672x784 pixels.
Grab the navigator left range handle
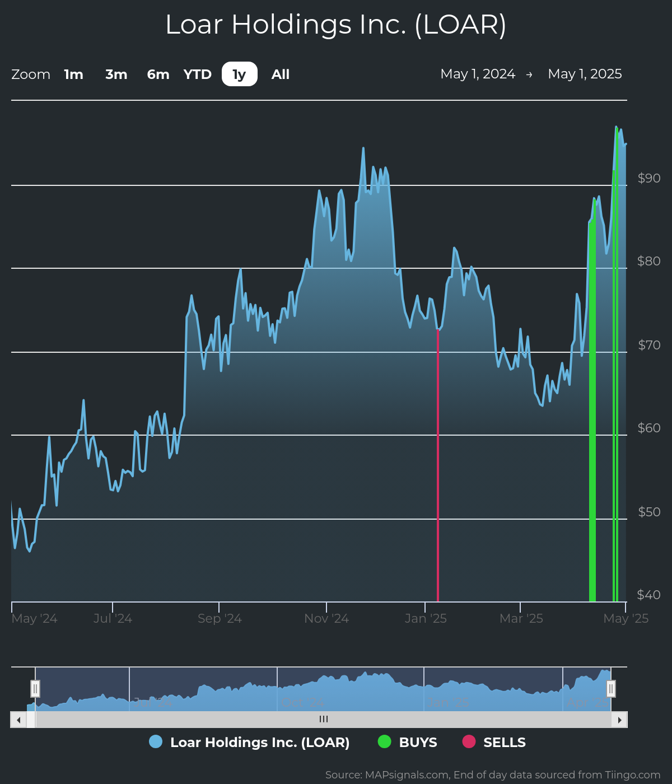tap(35, 688)
